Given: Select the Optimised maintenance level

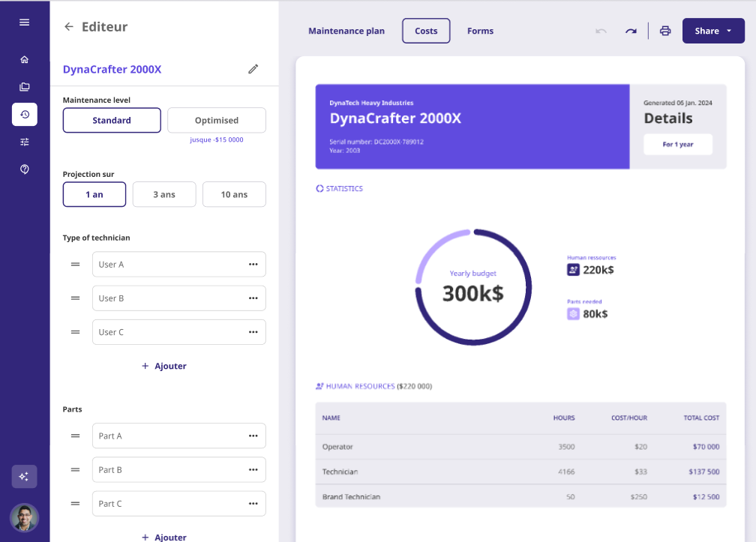Looking at the screenshot, I should tap(216, 120).
